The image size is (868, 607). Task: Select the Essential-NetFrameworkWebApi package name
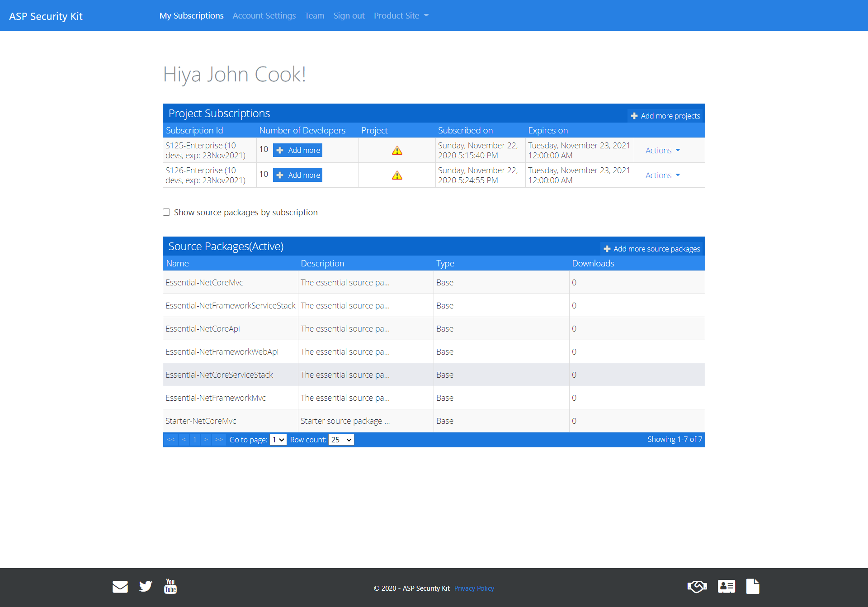[x=222, y=352]
